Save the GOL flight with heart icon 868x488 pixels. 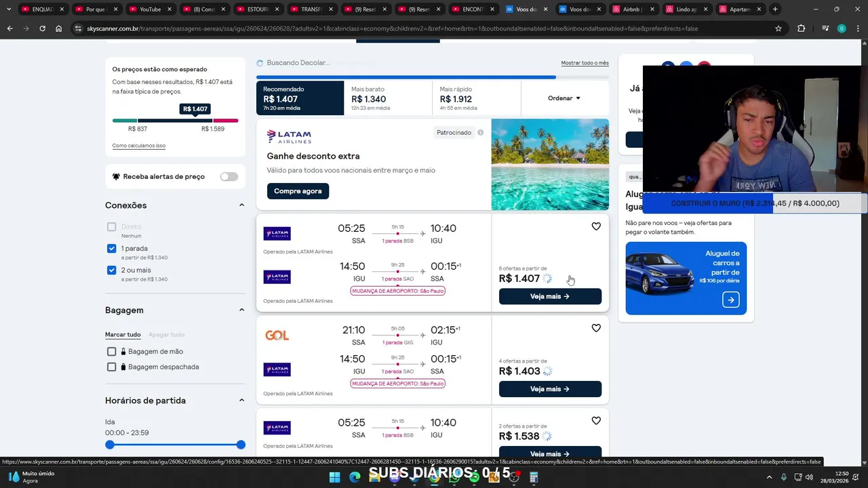pyautogui.click(x=596, y=328)
